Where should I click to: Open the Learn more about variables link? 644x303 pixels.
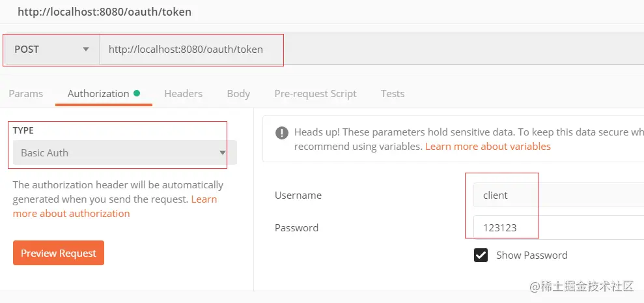coord(488,147)
